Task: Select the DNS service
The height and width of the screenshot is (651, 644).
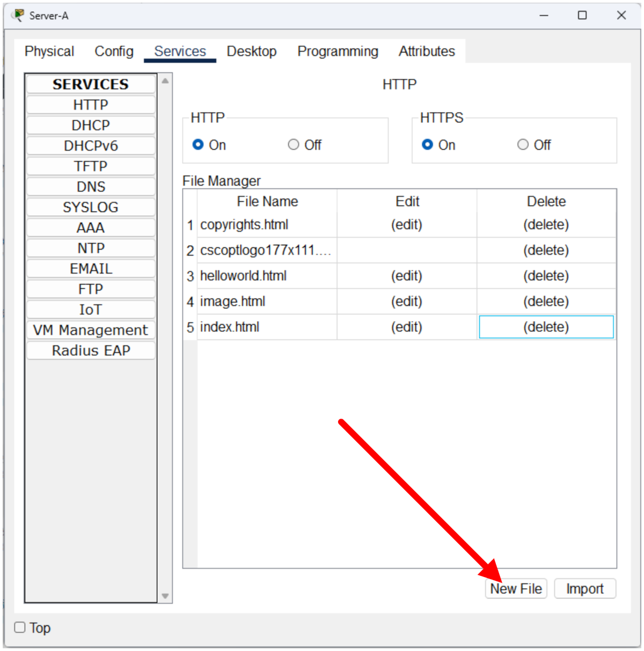Action: (91, 187)
